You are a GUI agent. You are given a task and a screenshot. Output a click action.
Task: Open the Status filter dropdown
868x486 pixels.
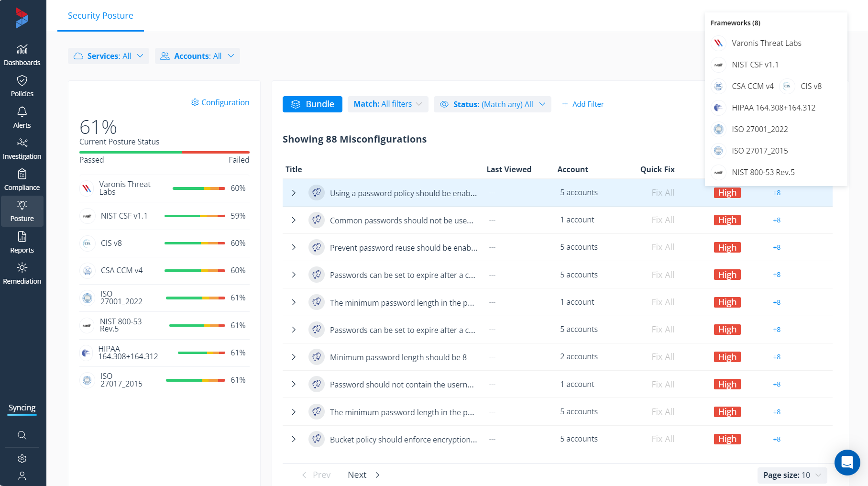point(492,104)
